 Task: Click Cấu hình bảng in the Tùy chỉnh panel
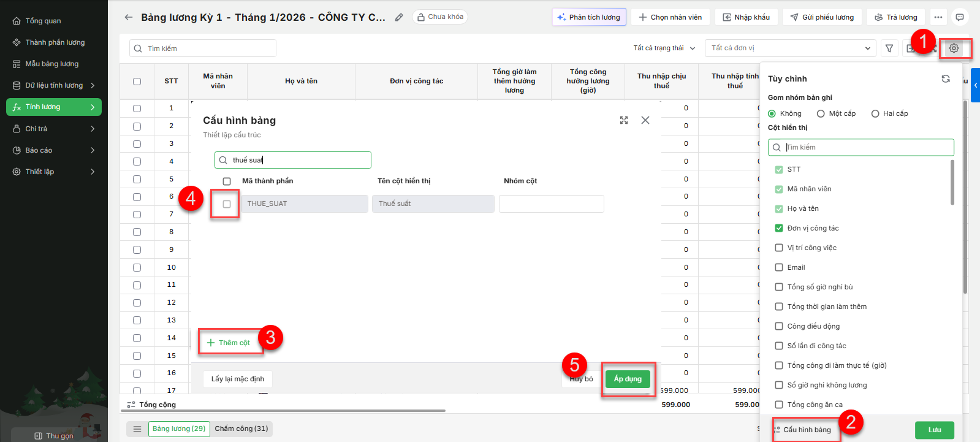pyautogui.click(x=802, y=430)
